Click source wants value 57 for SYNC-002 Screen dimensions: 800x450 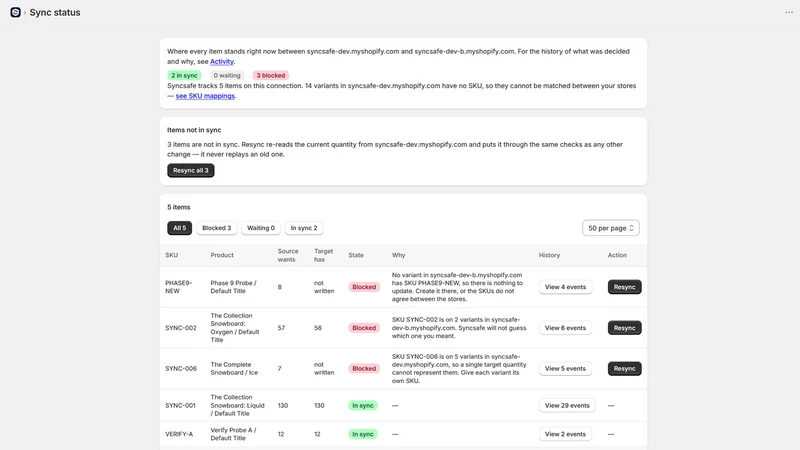(281, 328)
